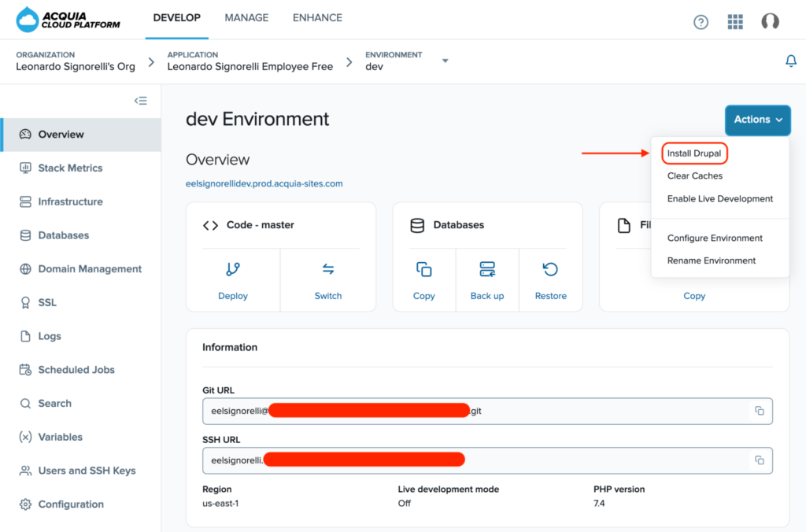Click the Live development mode Off value
Screen dimensions: 806x532
click(404, 503)
